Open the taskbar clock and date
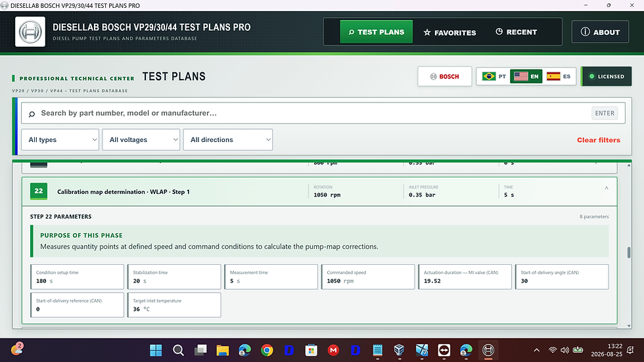Screen dimensions: 644x362 (607, 350)
